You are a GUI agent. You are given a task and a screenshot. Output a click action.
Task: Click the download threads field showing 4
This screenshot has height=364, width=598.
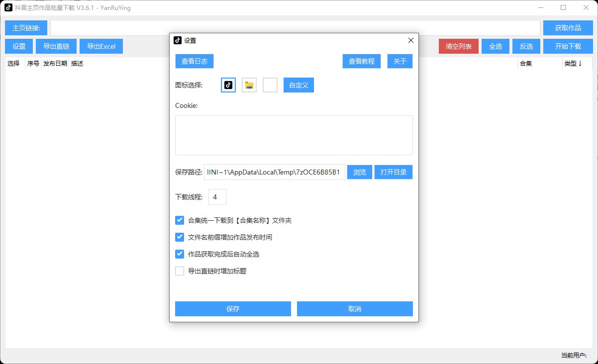click(217, 197)
